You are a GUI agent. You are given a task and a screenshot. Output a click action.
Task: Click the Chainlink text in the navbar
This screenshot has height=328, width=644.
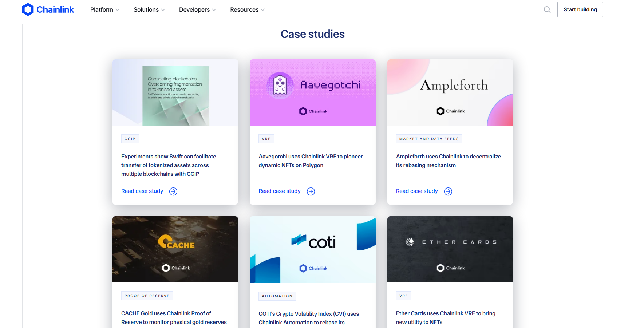tap(55, 9)
